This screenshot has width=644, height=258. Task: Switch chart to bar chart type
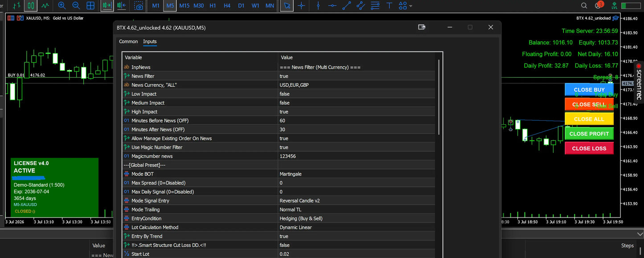coord(16,6)
